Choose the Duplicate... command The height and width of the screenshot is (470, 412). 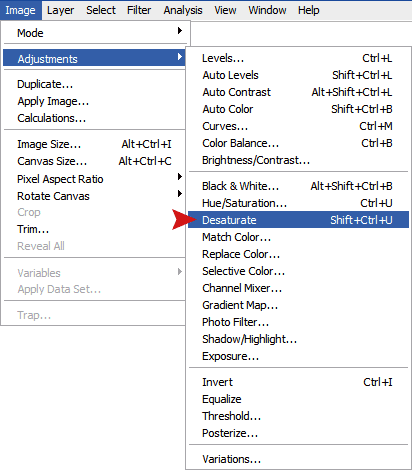(95, 84)
